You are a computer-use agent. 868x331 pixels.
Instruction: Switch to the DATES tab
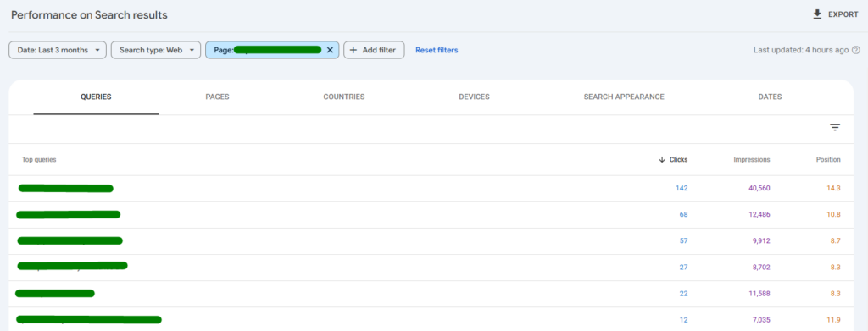click(770, 97)
